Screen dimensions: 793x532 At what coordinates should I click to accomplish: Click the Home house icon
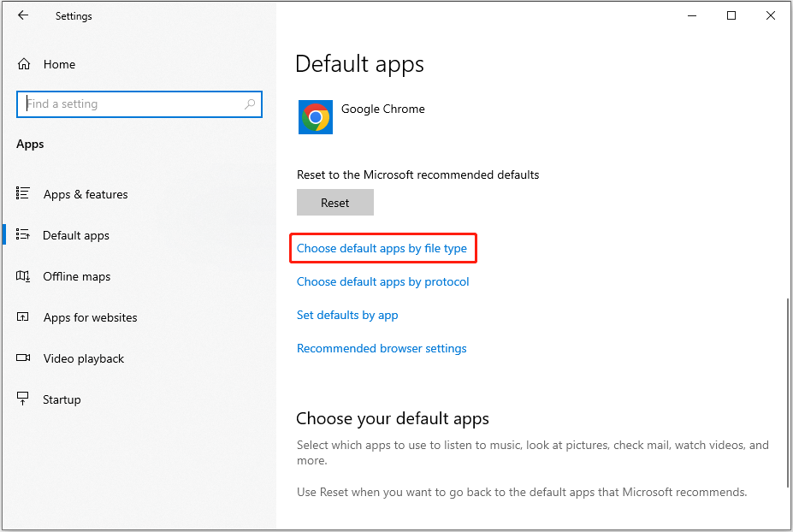point(24,64)
